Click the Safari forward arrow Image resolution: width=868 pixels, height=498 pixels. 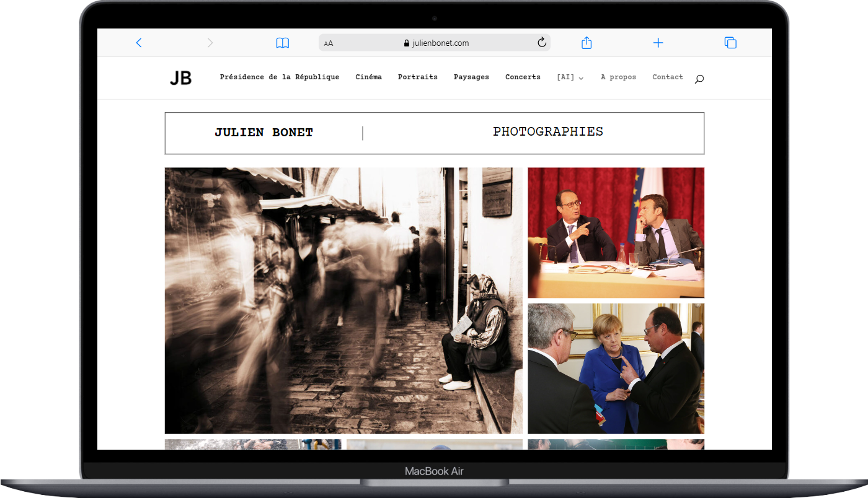click(x=210, y=43)
